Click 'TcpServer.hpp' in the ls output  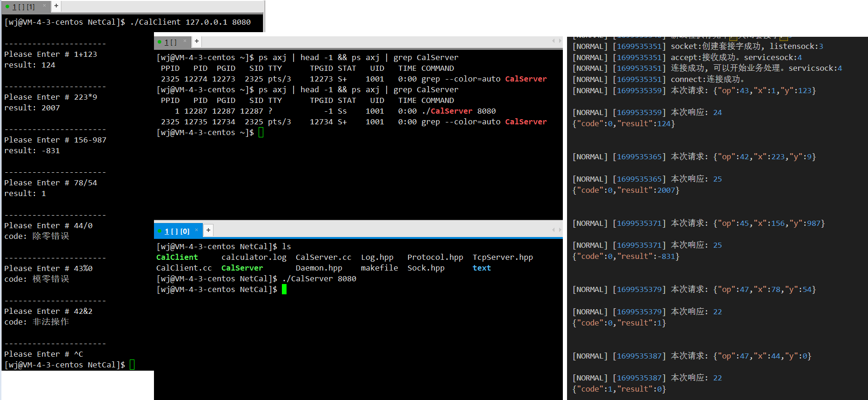click(503, 258)
